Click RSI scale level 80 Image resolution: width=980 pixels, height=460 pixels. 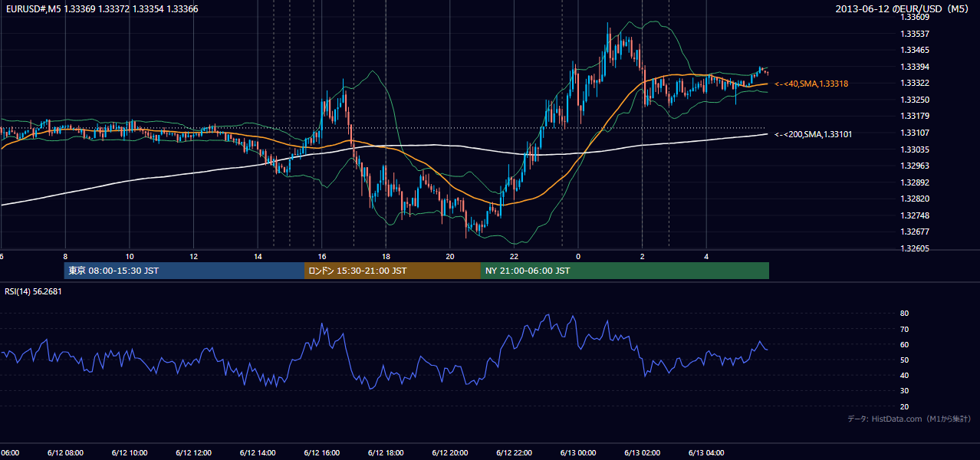(904, 314)
